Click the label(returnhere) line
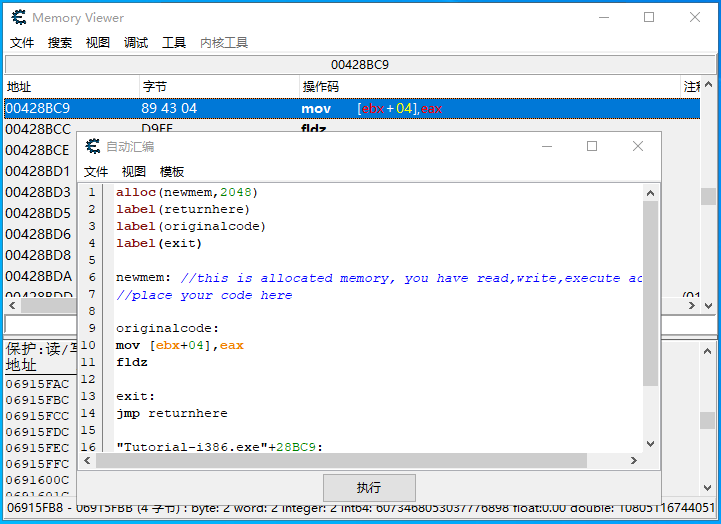The height and width of the screenshot is (524, 721). coord(183,209)
